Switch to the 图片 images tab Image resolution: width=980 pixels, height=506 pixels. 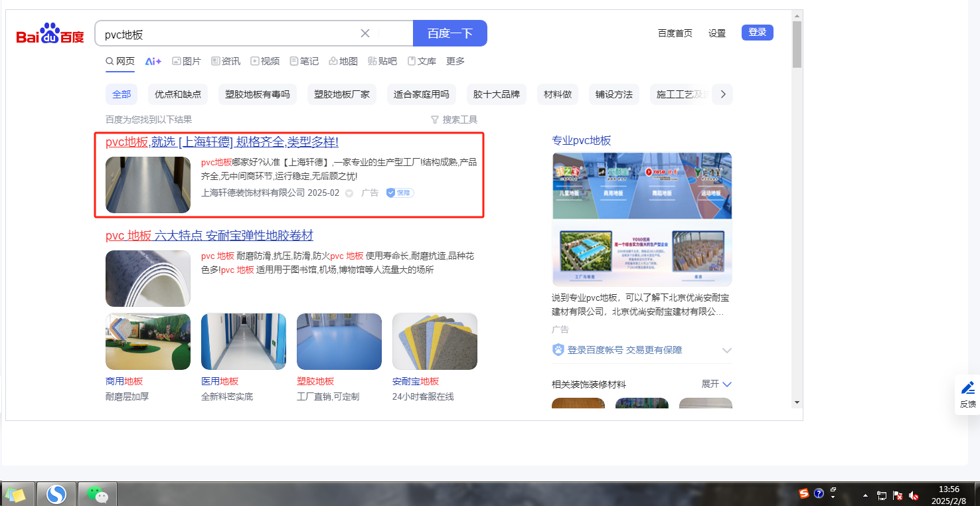tap(187, 61)
